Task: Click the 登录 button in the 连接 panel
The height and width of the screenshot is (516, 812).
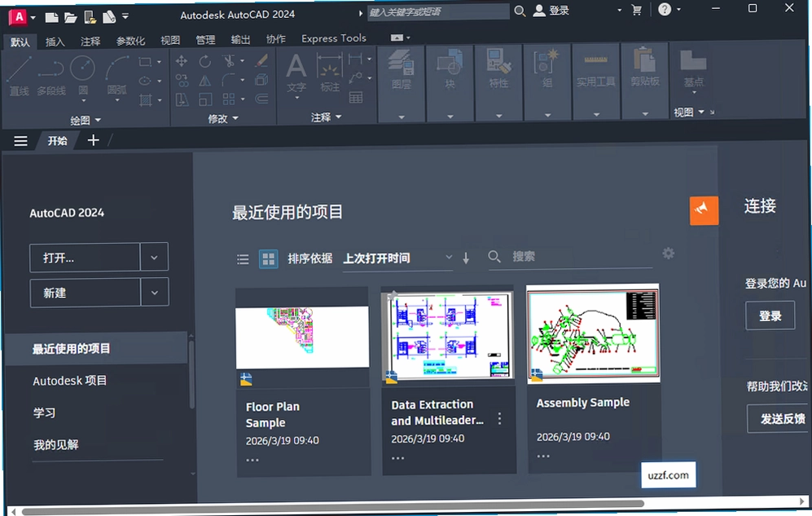Action: 770,315
